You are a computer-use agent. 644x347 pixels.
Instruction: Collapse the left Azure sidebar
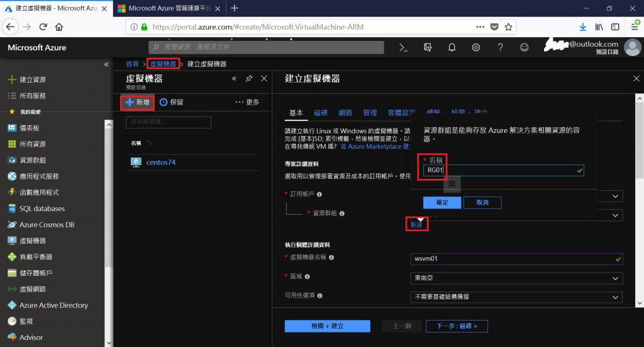pos(106,64)
